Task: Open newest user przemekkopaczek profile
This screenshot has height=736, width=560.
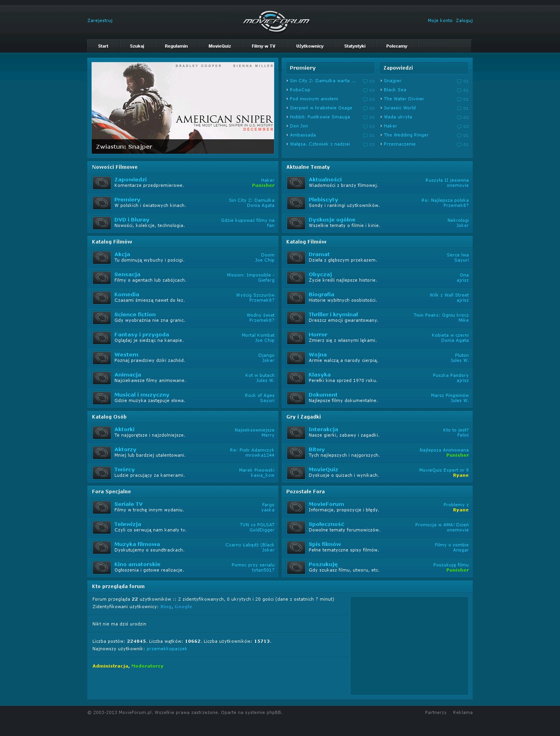Action: coord(167,649)
